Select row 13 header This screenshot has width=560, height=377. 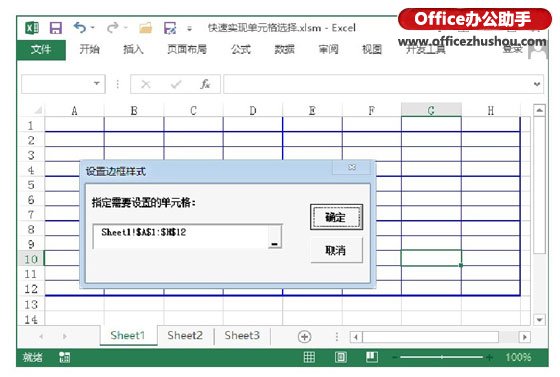coord(31,304)
